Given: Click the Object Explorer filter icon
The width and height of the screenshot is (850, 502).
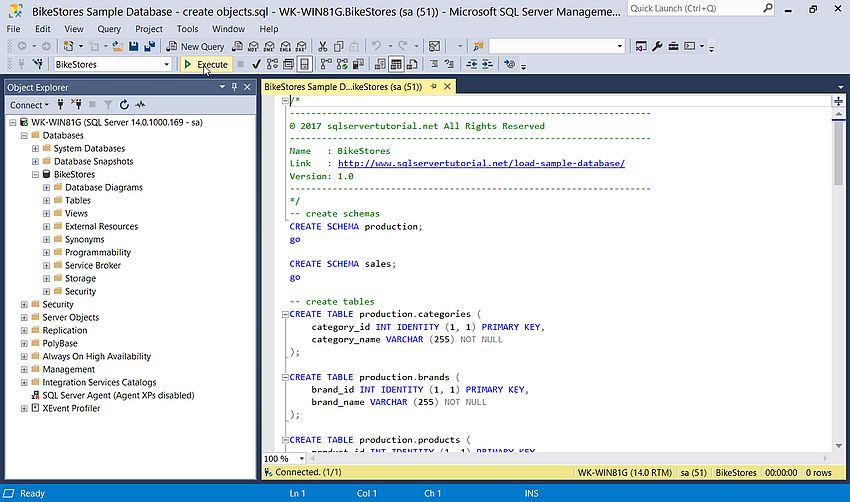Looking at the screenshot, I should 108,105.
